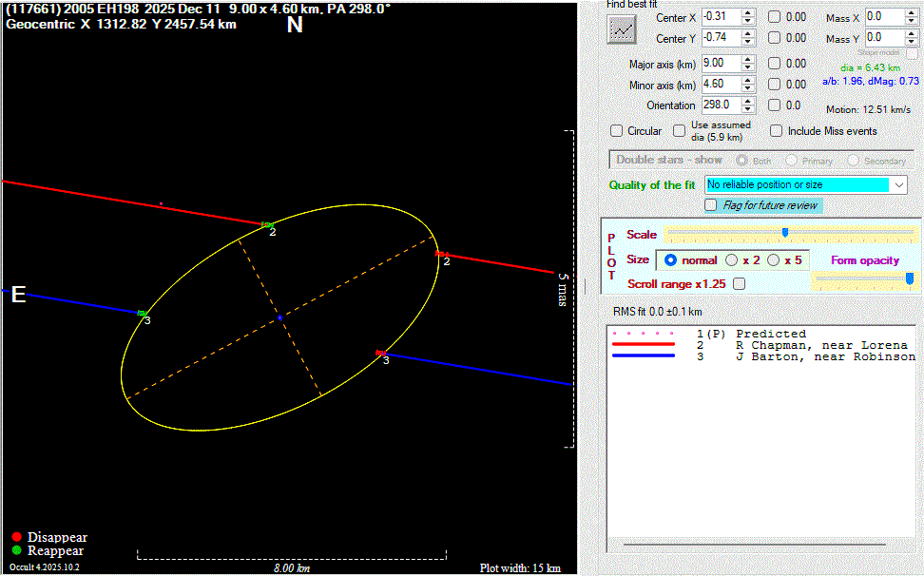Decrease Minor axis with the down spinner
Image resolution: width=924 pixels, height=576 pixels.
748,89
